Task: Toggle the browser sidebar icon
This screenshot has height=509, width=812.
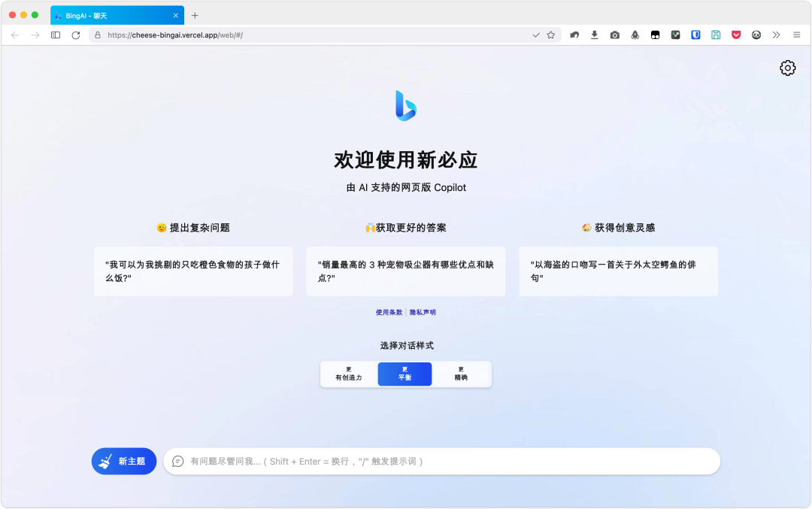Action: [56, 35]
